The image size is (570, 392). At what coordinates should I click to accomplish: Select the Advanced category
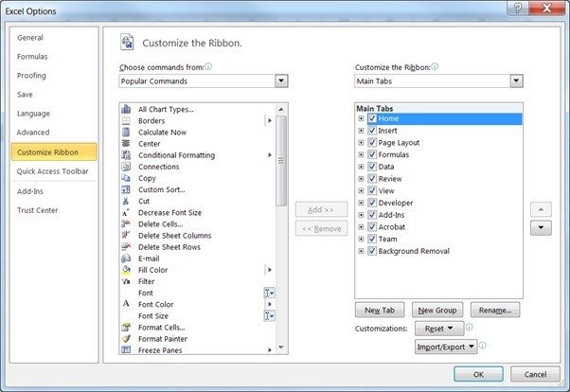(33, 132)
